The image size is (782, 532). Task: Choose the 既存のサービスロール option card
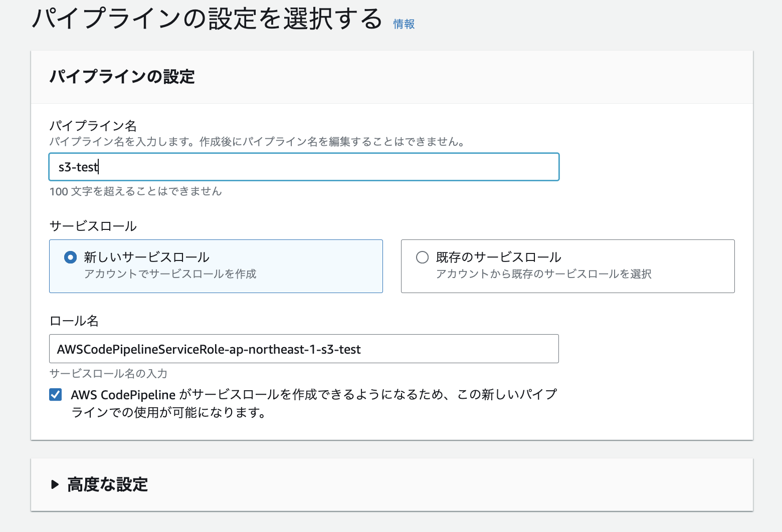coord(567,266)
